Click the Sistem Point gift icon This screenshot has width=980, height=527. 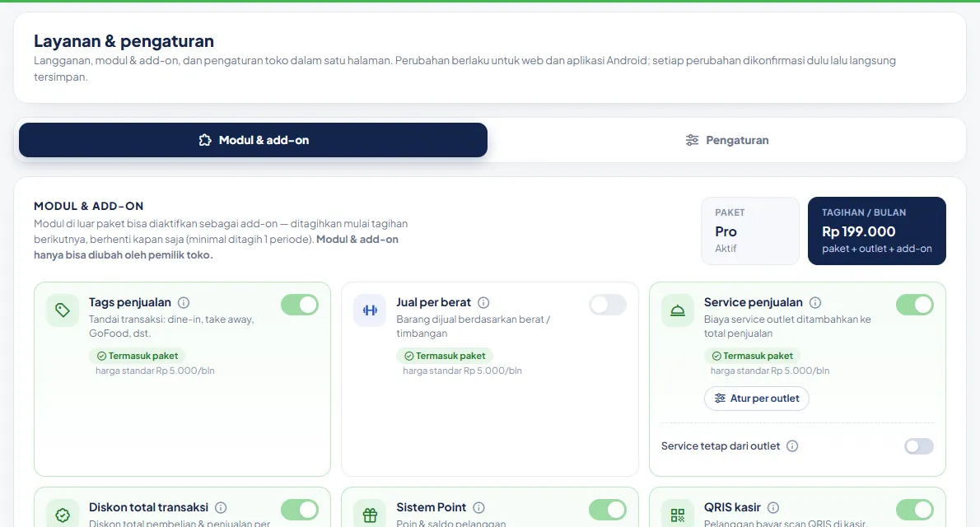click(x=370, y=515)
